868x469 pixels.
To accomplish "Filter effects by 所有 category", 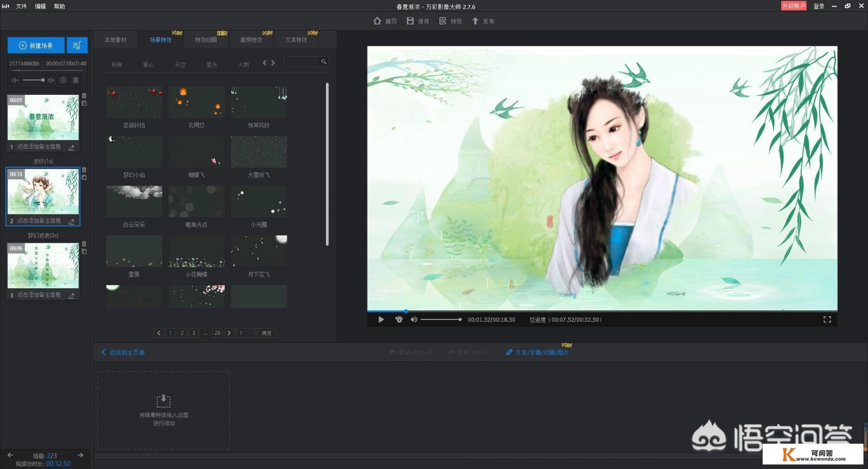I will pos(117,65).
